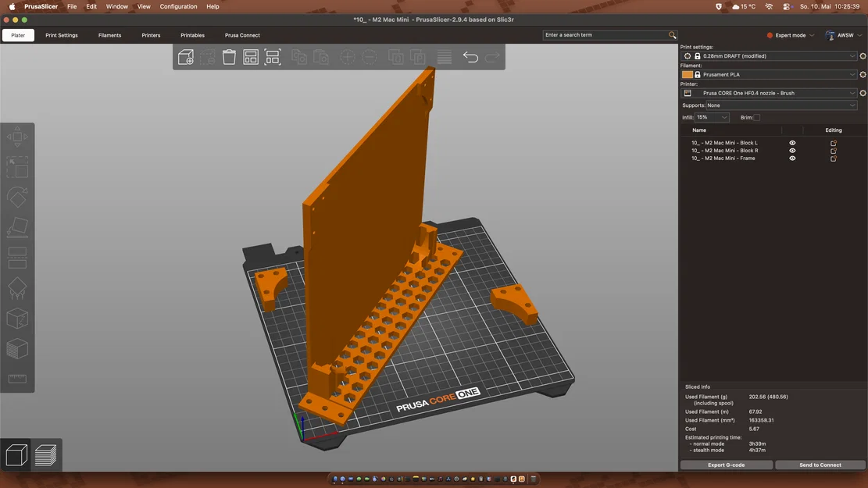868x488 pixels.
Task: Open filament settings edit gear icon
Action: 863,74
